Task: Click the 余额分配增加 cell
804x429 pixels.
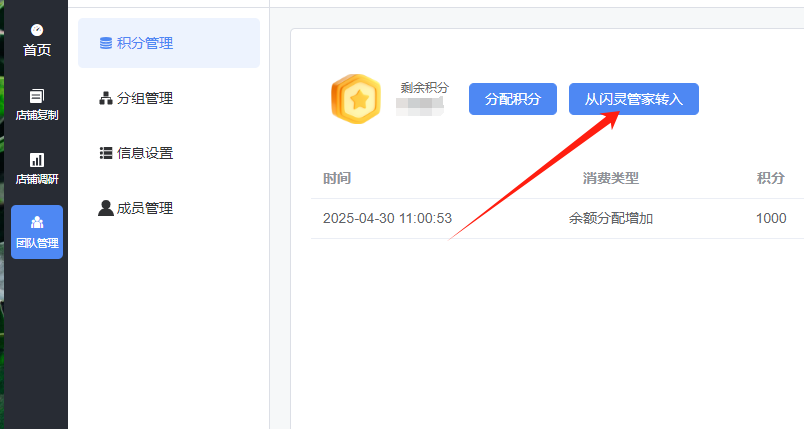Action: 611,218
